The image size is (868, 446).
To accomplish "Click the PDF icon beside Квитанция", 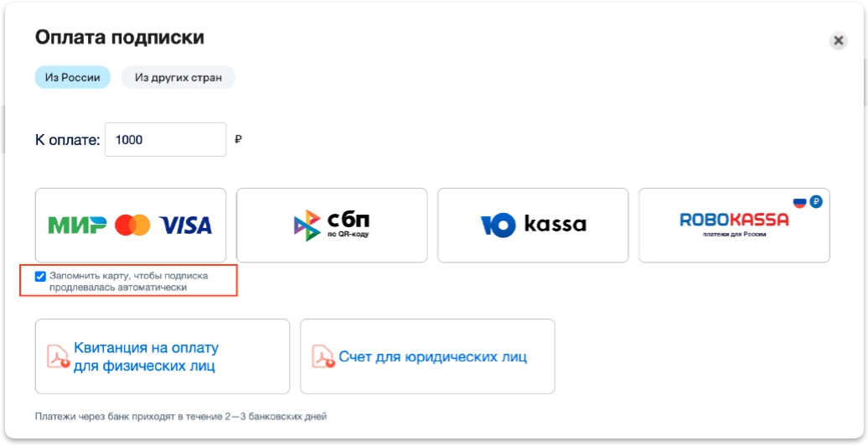I will pos(58,356).
